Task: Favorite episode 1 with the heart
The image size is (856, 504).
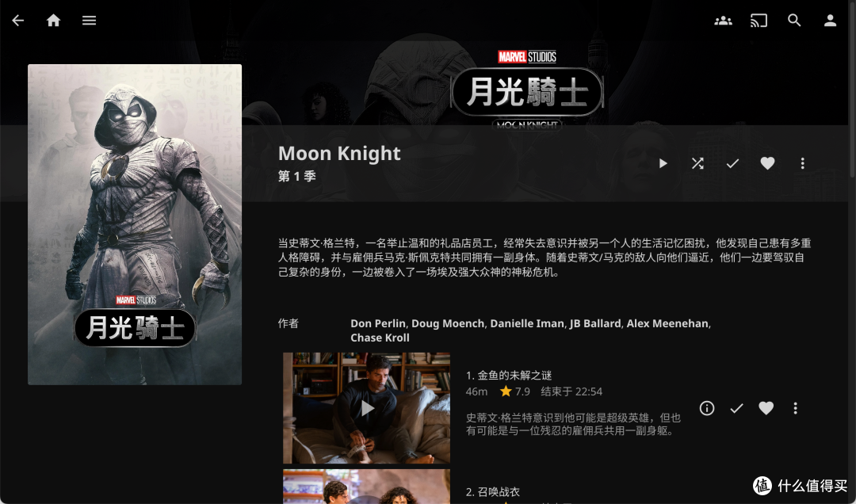Action: pyautogui.click(x=766, y=408)
